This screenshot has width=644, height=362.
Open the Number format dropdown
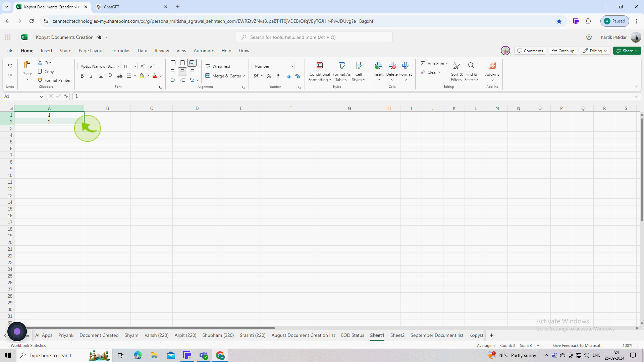click(x=292, y=66)
